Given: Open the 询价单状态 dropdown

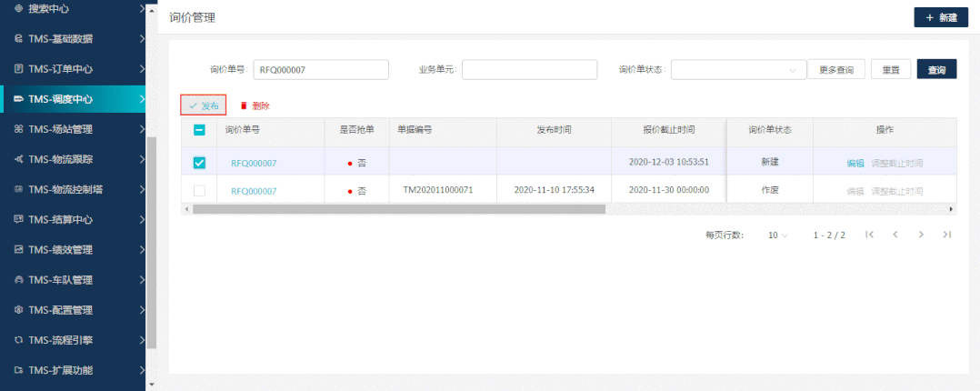Looking at the screenshot, I should tap(738, 70).
